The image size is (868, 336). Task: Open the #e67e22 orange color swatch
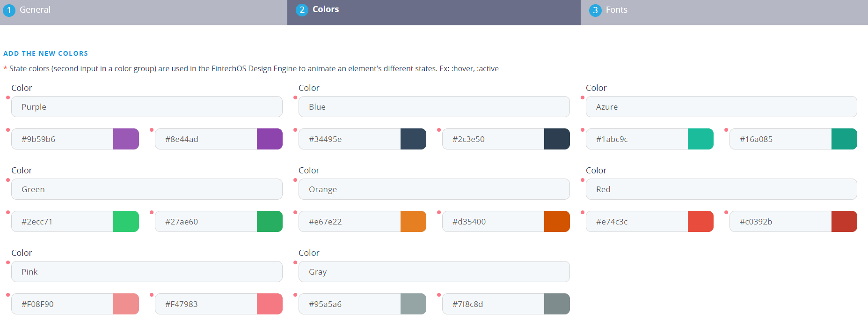click(x=413, y=222)
